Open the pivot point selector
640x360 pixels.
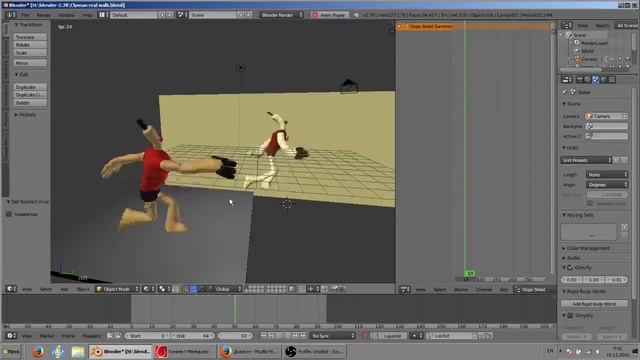[x=164, y=289]
